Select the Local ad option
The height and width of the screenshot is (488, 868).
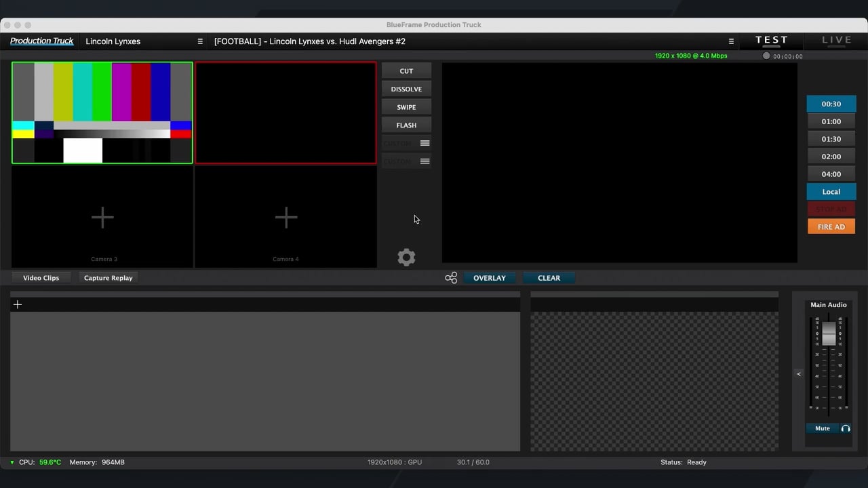click(x=831, y=192)
